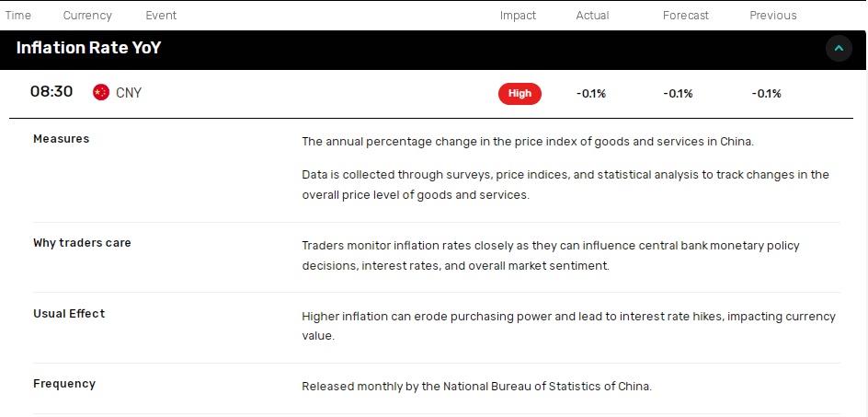Select the Actual column header
The height and width of the screenshot is (417, 868).
592,16
